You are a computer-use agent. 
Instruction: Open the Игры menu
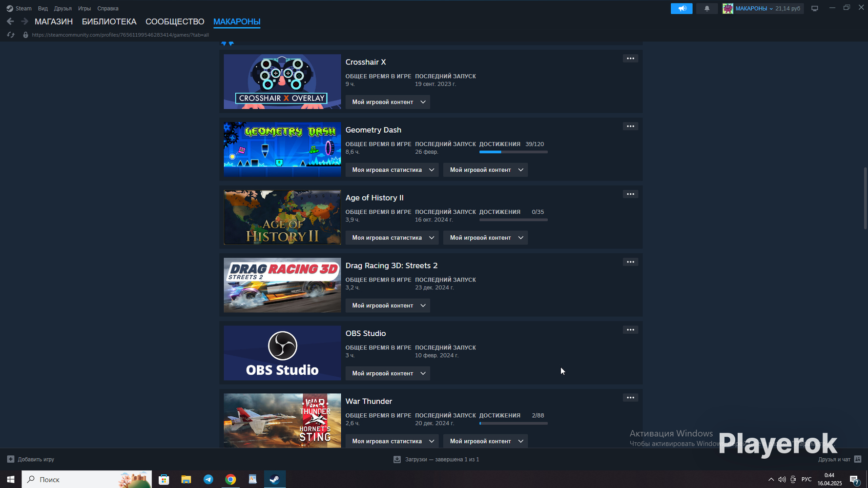click(x=84, y=8)
